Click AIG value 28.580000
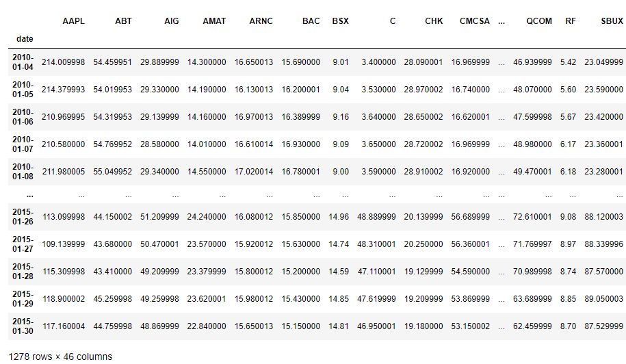This screenshot has width=626, height=364. 159,144
